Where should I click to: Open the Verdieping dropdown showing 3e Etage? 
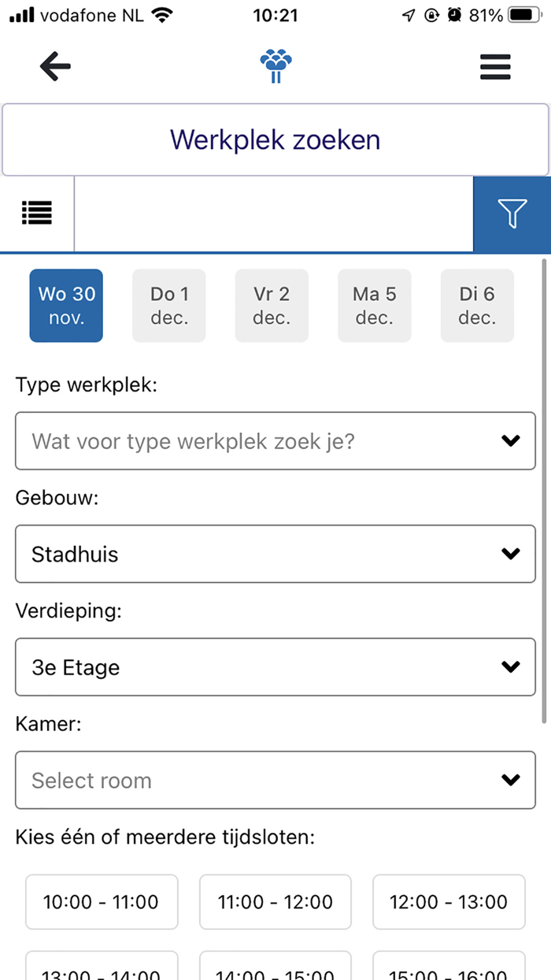click(x=275, y=667)
